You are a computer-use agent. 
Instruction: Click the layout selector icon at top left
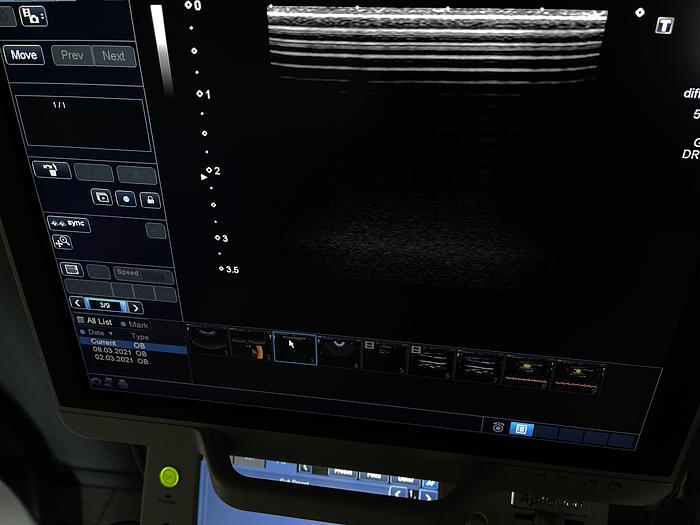pos(33,15)
